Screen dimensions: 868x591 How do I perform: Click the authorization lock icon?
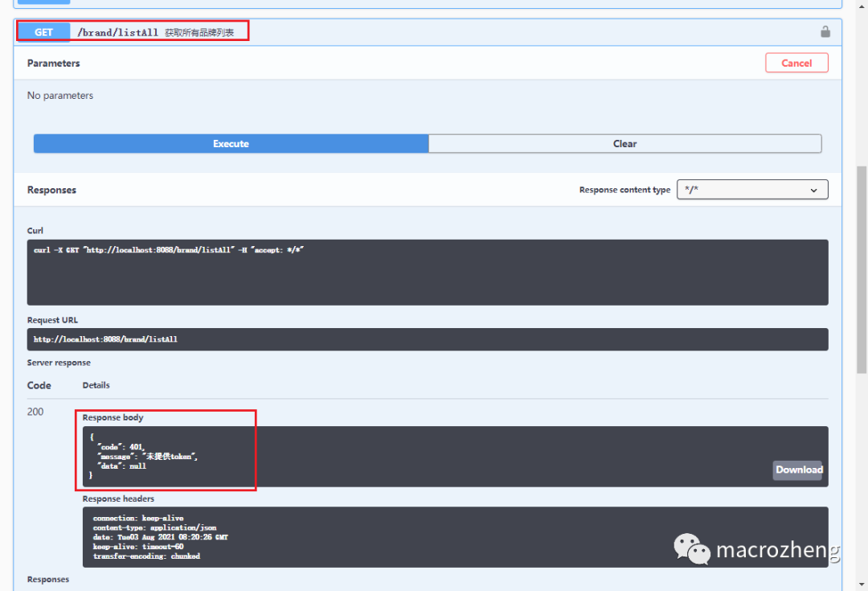(825, 32)
